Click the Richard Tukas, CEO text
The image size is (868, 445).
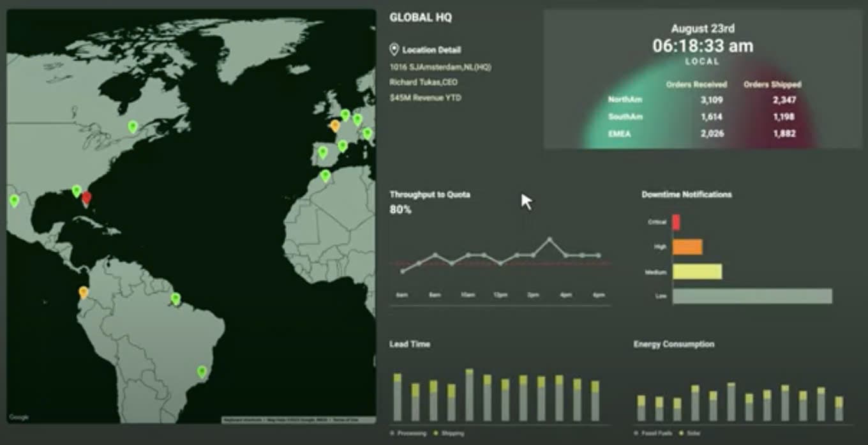(423, 82)
